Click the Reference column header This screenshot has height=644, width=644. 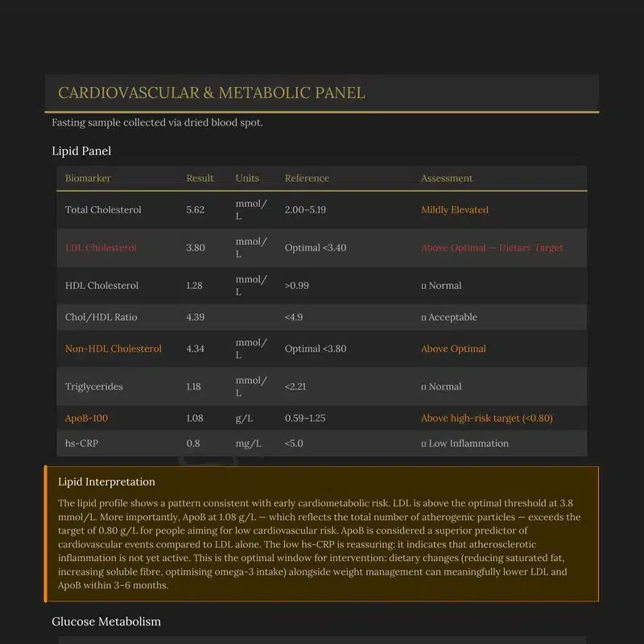click(307, 178)
